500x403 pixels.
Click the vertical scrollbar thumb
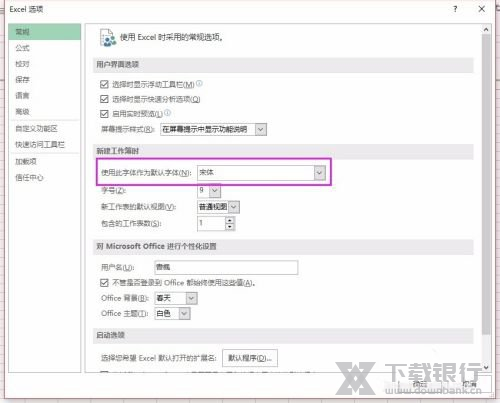[486, 184]
